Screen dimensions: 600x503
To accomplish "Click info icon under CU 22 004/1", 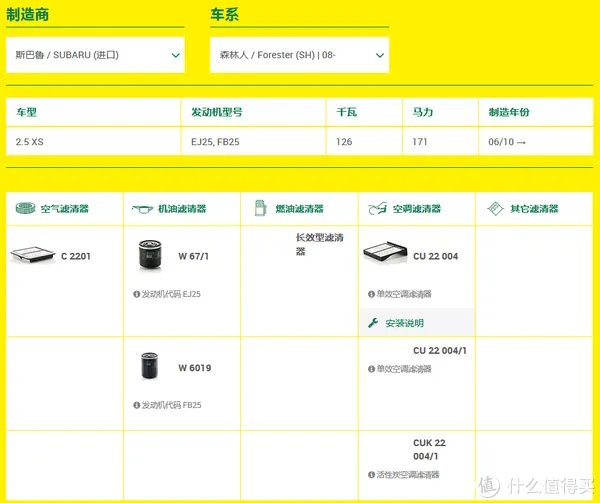I will [371, 369].
